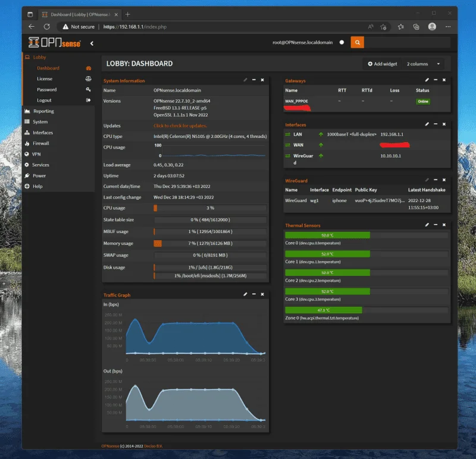Open the Deciso B.V. footer link
The width and height of the screenshot is (476, 459).
tap(154, 446)
